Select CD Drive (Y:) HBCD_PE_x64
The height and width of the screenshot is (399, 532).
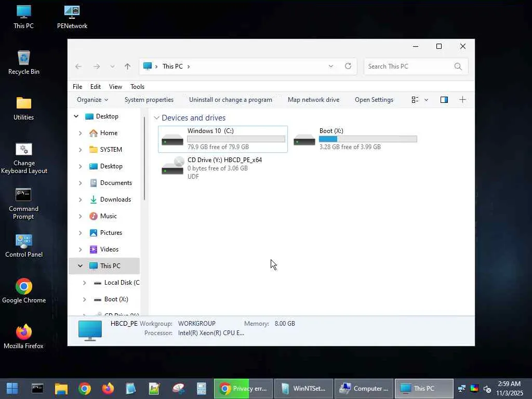click(223, 168)
